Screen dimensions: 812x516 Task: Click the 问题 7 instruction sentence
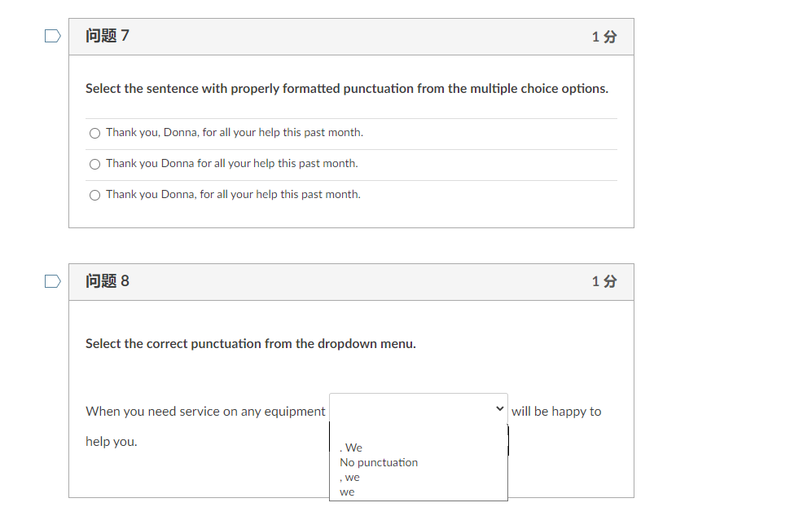[x=347, y=88]
